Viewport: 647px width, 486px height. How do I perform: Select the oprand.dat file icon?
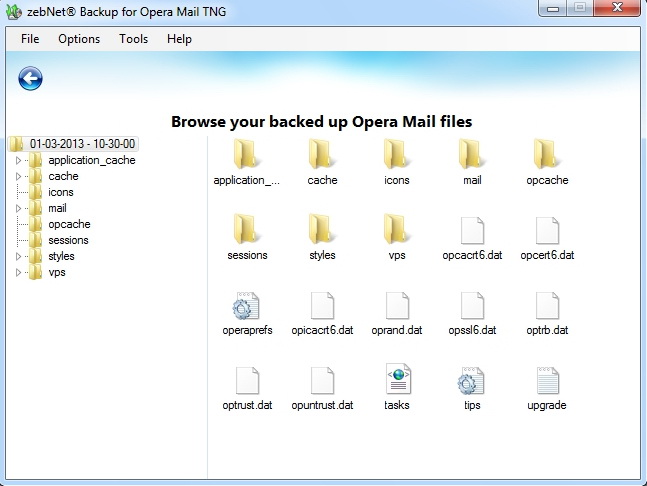[397, 306]
